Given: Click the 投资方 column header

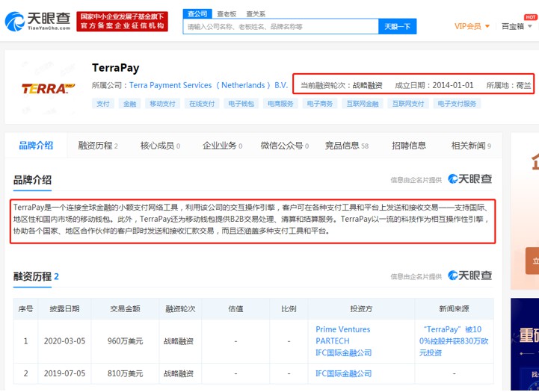Looking at the screenshot, I should (361, 309).
